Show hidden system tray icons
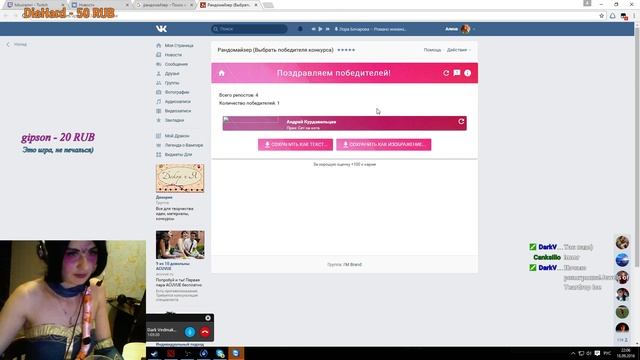The height and width of the screenshot is (360, 640). pos(573,353)
